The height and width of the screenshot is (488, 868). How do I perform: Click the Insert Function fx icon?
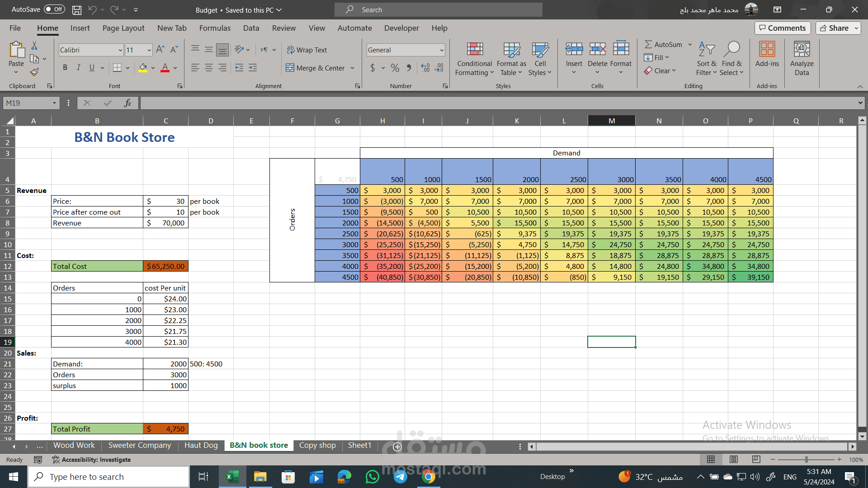(127, 103)
